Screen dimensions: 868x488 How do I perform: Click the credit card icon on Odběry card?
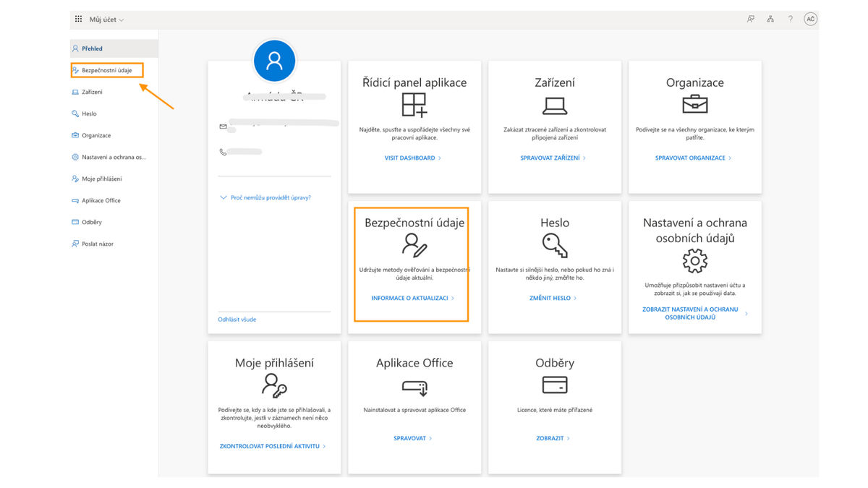[555, 385]
